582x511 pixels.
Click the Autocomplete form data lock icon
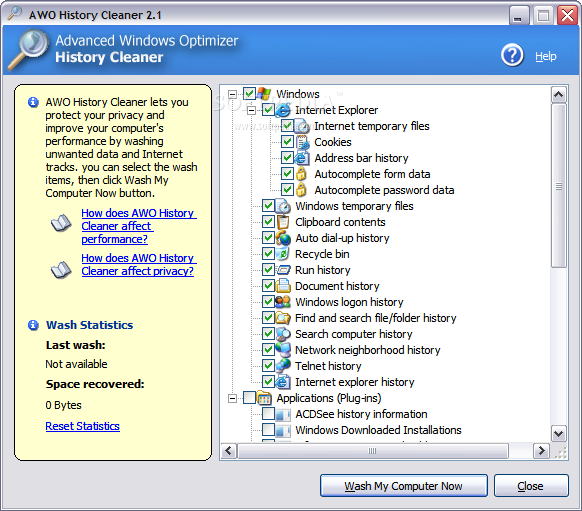click(x=301, y=174)
